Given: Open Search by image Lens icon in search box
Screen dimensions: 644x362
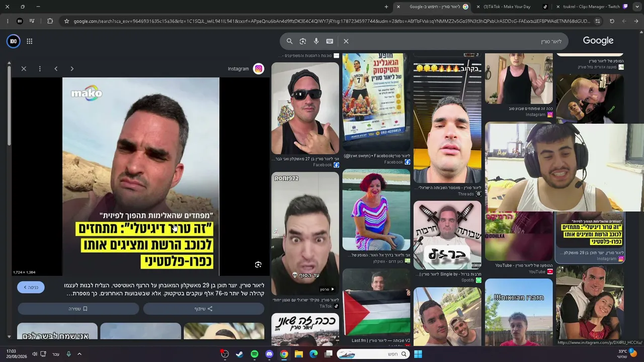Looking at the screenshot, I should [303, 41].
